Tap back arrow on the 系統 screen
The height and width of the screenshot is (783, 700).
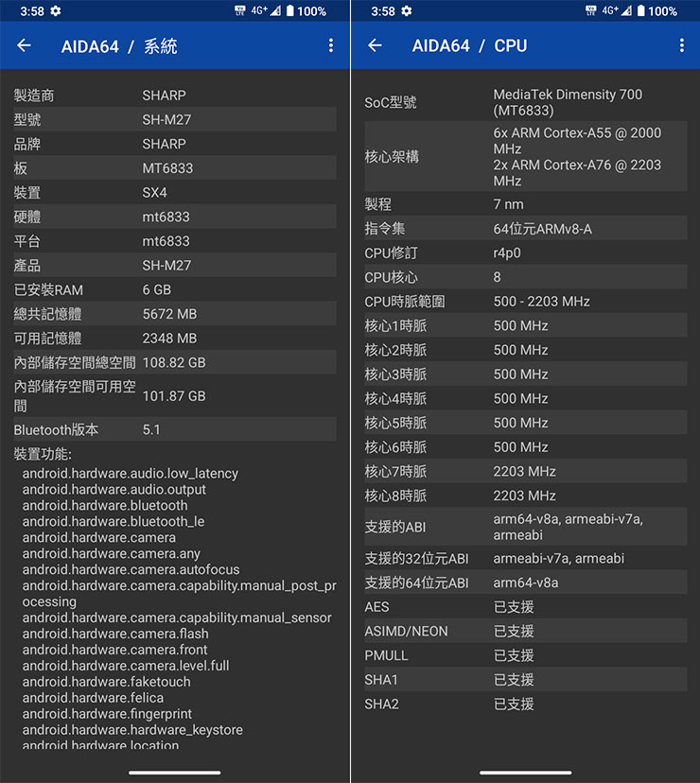pos(24,45)
